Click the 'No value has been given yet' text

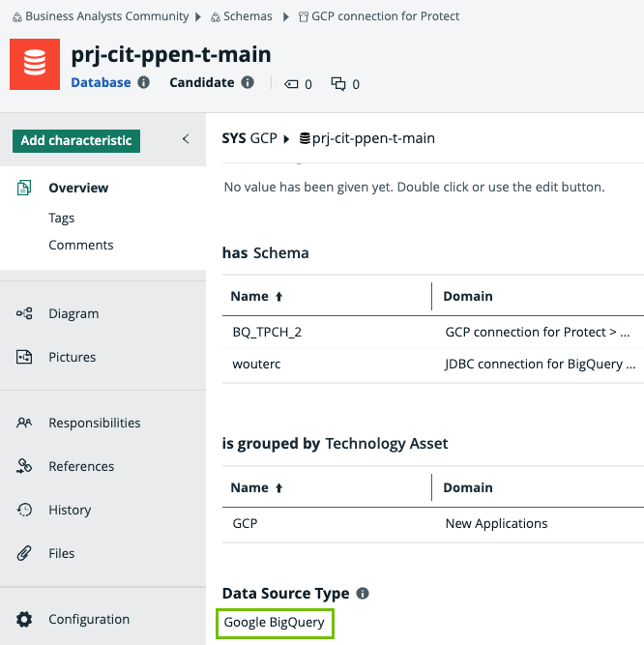pyautogui.click(x=414, y=187)
